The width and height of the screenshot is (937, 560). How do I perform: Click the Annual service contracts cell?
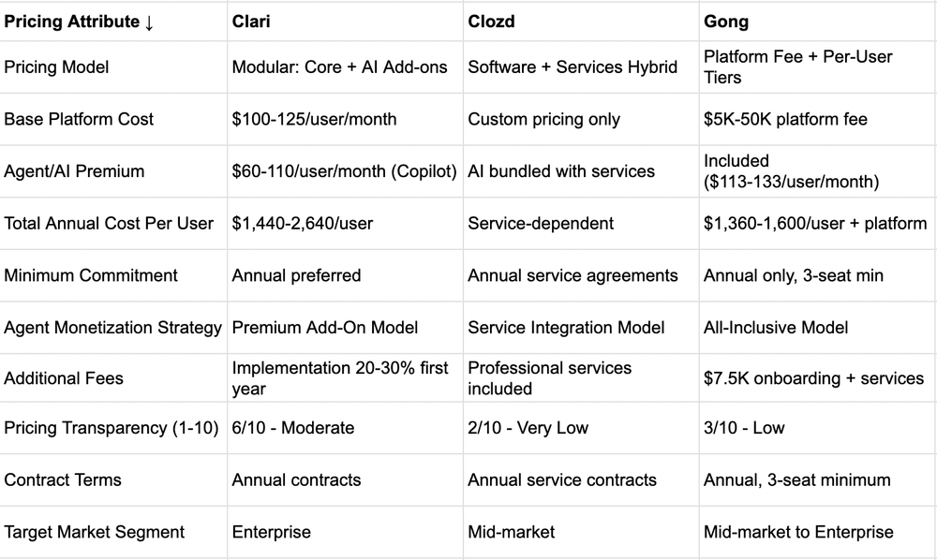click(581, 480)
